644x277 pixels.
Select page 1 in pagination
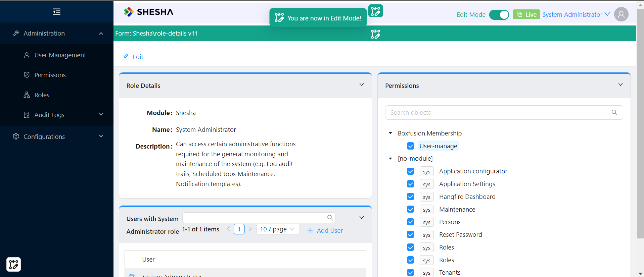click(239, 229)
